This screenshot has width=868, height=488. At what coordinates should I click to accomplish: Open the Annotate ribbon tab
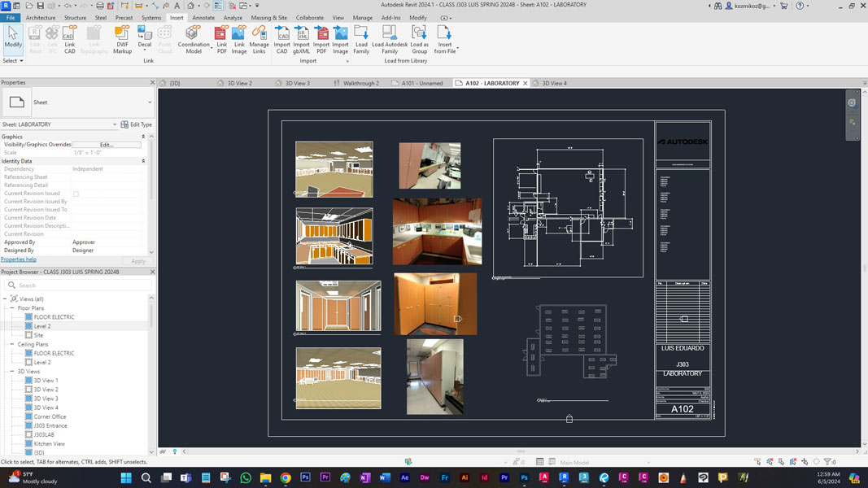(x=203, y=17)
